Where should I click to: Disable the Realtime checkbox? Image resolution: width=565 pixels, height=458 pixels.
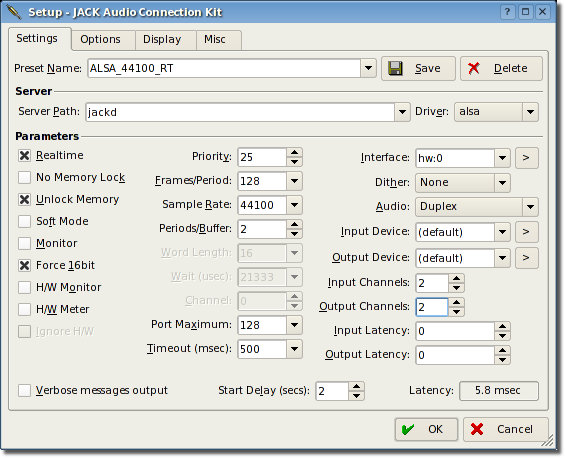(25, 156)
